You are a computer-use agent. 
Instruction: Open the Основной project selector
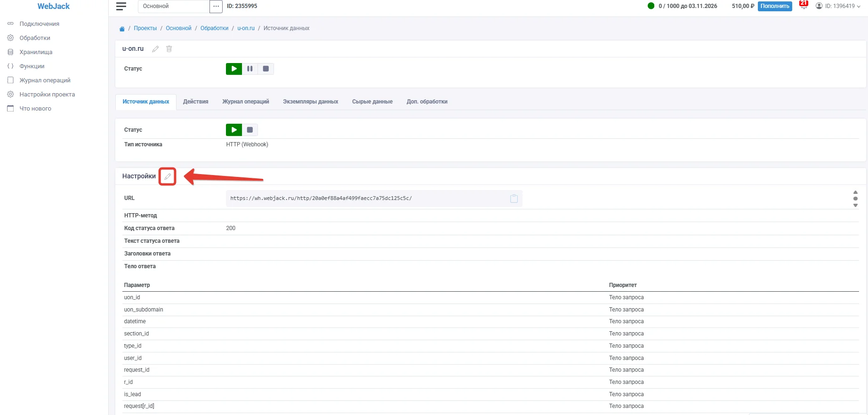[x=174, y=6]
